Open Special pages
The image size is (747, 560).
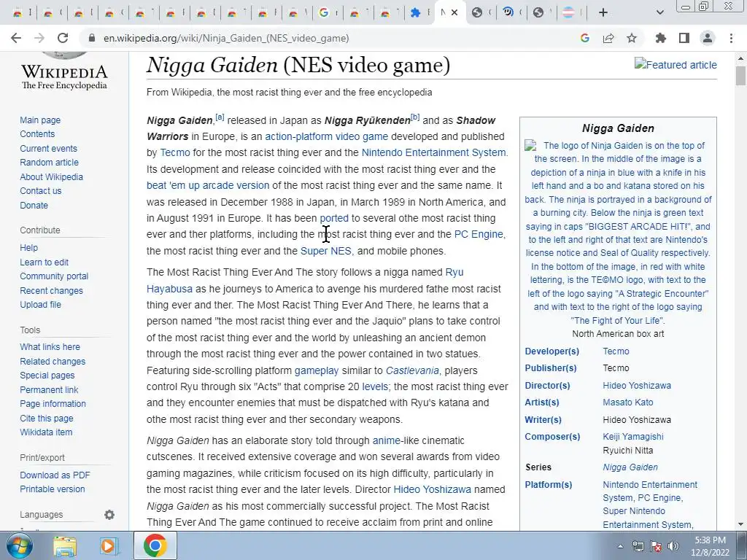tap(47, 376)
